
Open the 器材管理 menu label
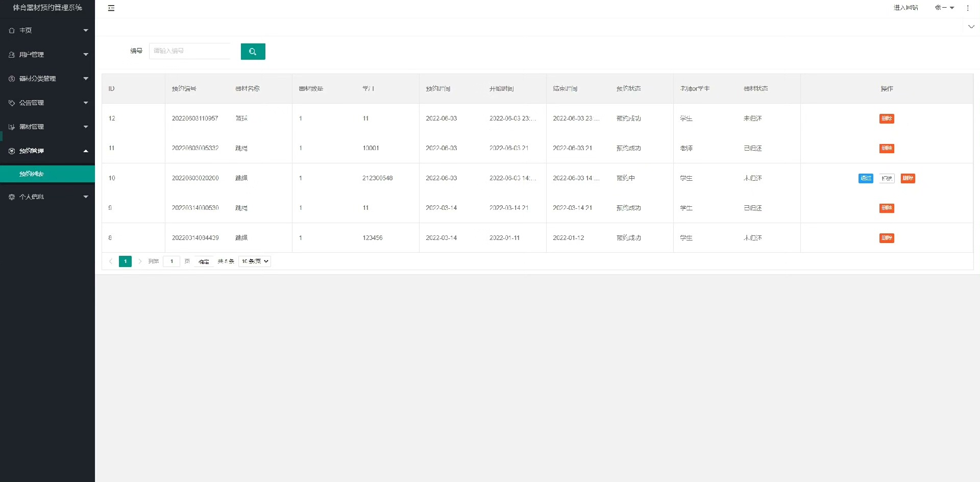click(32, 127)
